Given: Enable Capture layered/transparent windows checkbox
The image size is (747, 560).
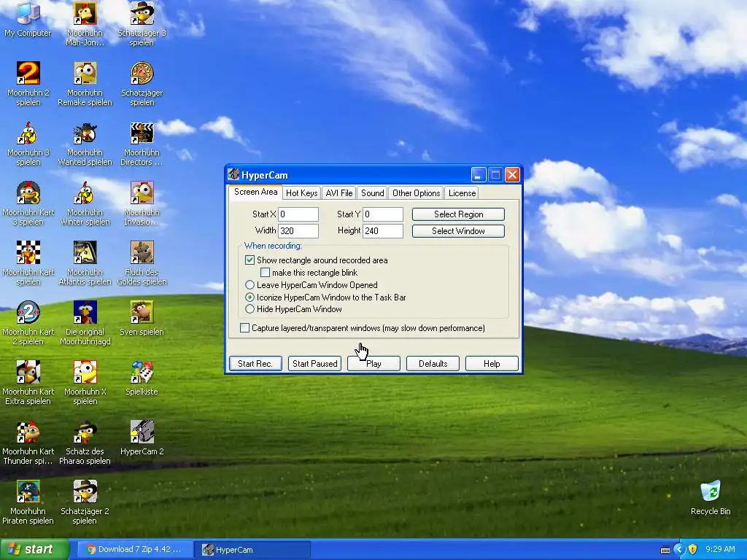Looking at the screenshot, I should (x=244, y=328).
